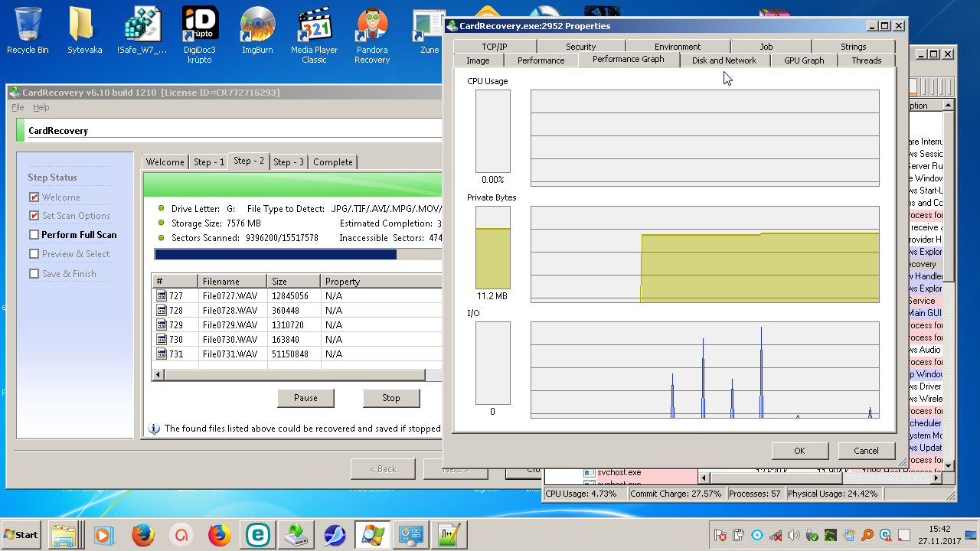Select the File0727.WAV file icon
This screenshot has width=980, height=551.
(x=162, y=296)
